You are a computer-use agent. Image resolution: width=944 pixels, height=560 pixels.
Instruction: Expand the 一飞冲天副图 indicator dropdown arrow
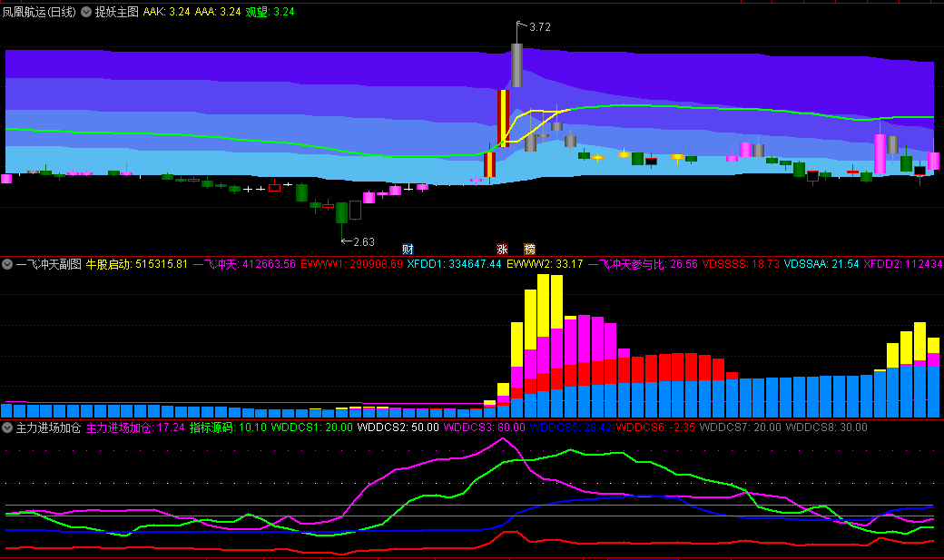tap(7, 264)
